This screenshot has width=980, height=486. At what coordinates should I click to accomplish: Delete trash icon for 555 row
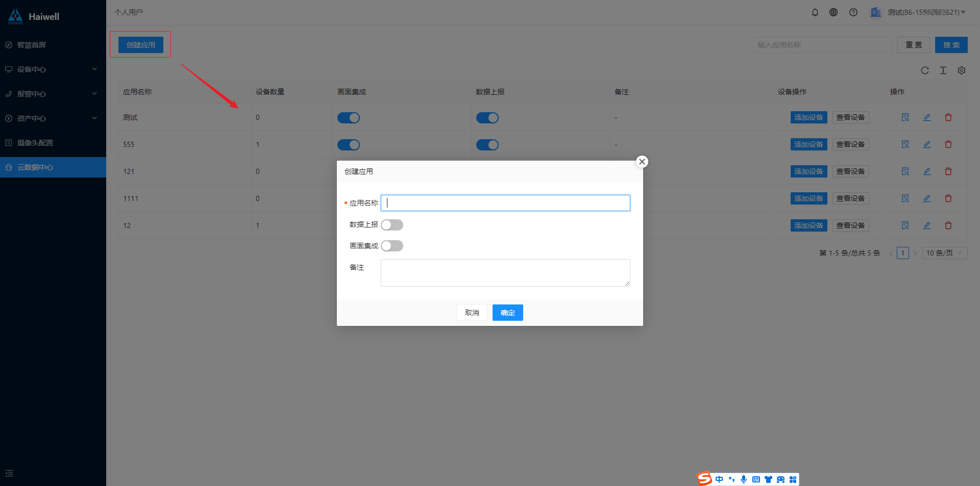coord(948,144)
